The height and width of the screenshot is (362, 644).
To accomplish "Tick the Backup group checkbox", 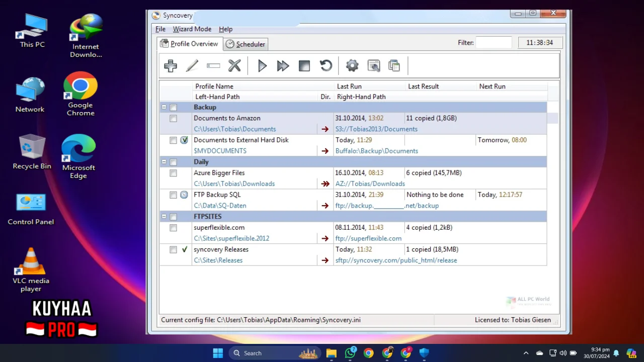I will 174,108.
